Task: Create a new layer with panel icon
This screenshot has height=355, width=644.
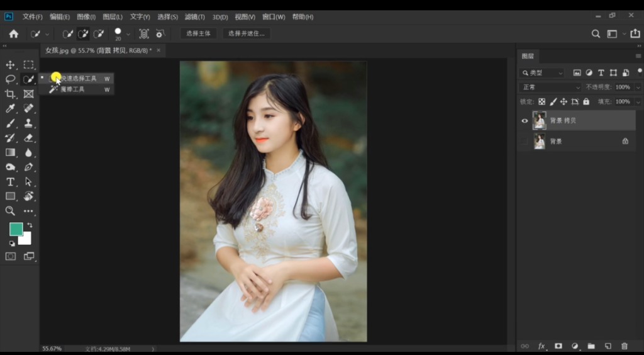Action: pyautogui.click(x=608, y=346)
